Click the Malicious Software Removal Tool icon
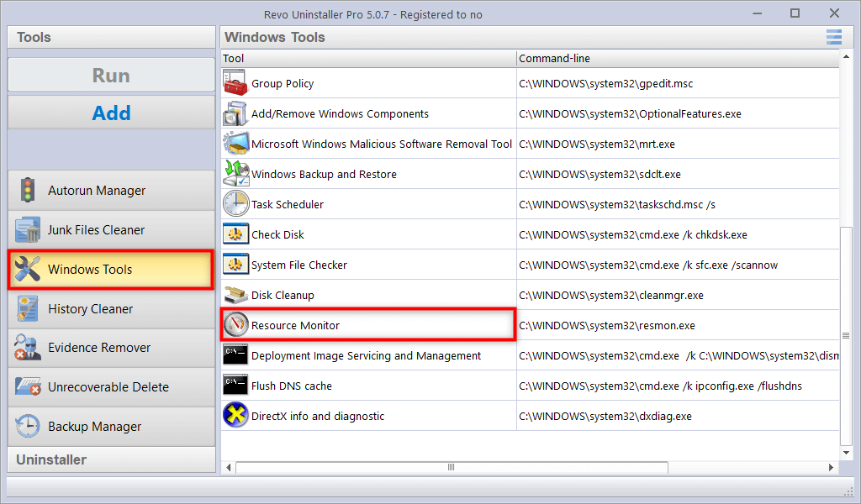This screenshot has width=861, height=504. pos(235,144)
